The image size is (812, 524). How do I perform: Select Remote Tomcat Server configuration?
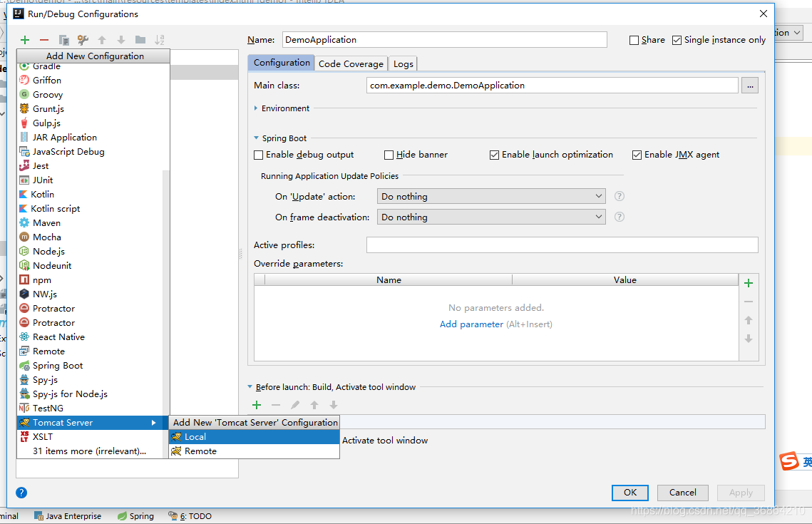[x=255, y=451]
